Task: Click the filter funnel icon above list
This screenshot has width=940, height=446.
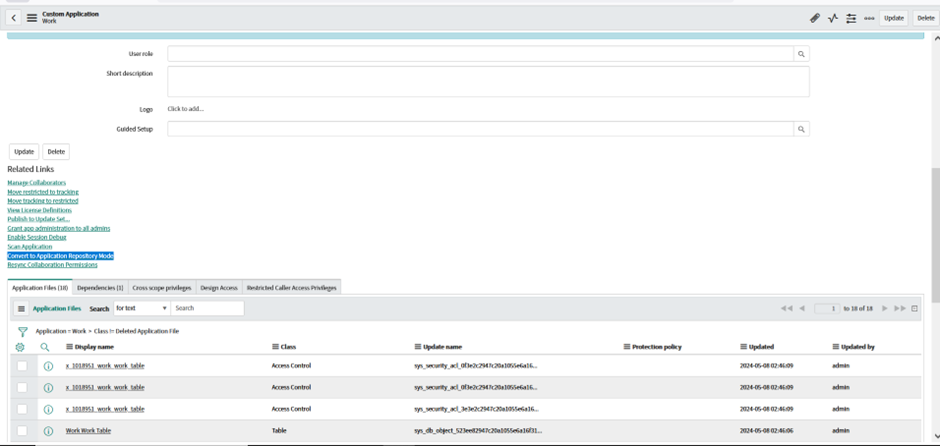Action: click(x=22, y=331)
